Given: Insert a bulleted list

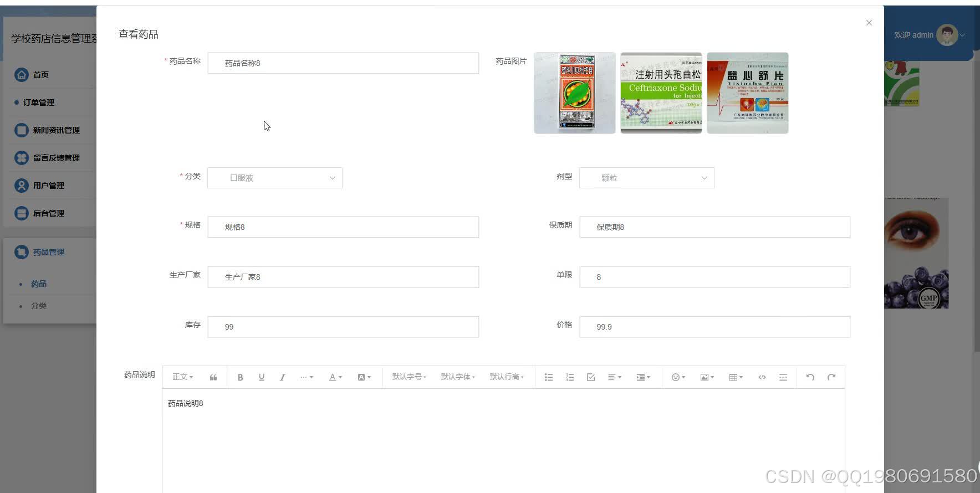Looking at the screenshot, I should pos(549,377).
